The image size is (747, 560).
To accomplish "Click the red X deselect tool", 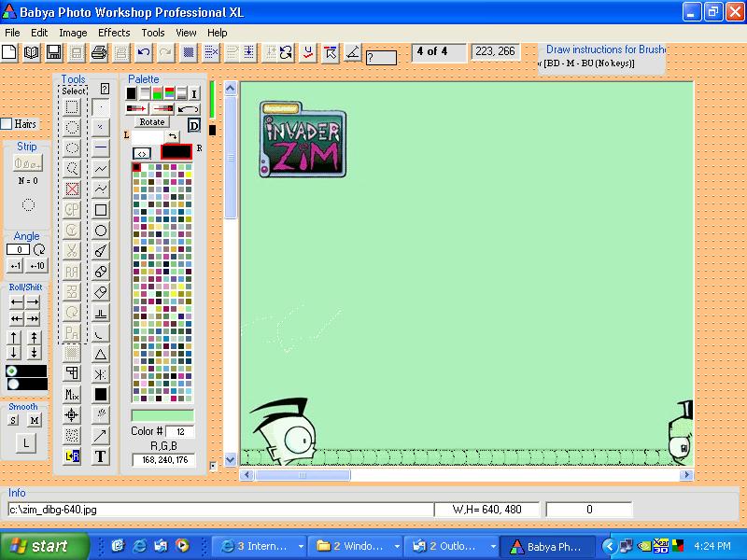I will click(x=72, y=189).
